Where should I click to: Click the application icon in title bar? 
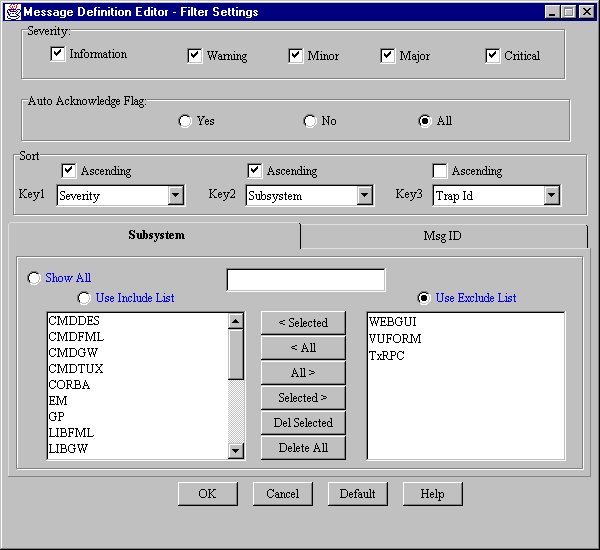pos(13,12)
